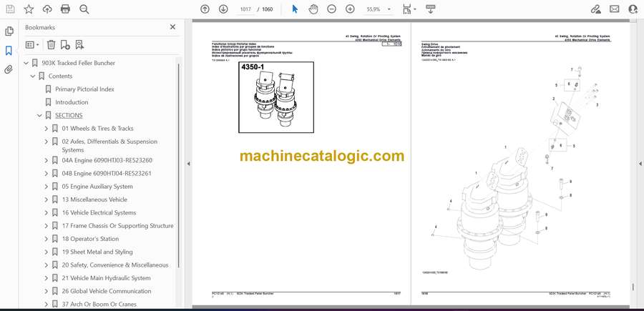The width and height of the screenshot is (644, 311).
Task: Open the 21 Vehicle Main Hydraulic System bookmark
Action: pos(106,278)
